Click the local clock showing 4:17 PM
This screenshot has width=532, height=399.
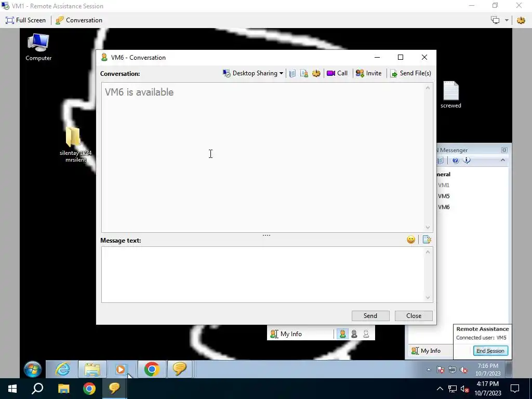[x=487, y=389]
